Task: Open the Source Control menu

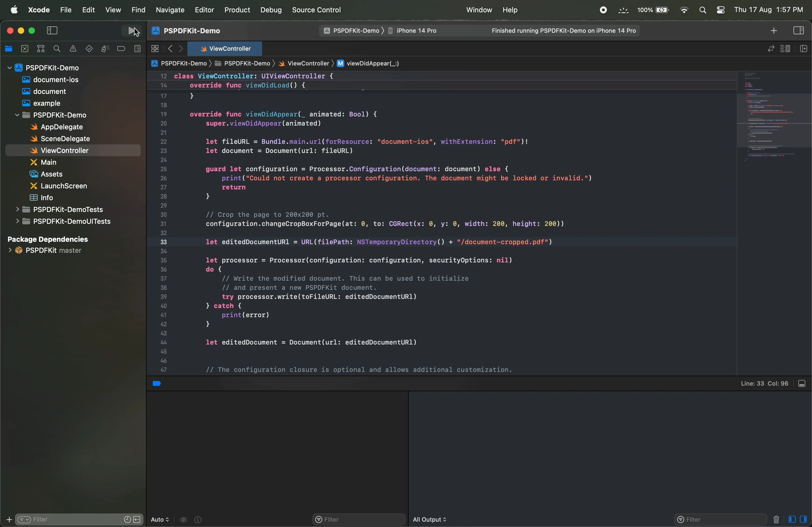Action: tap(316, 10)
